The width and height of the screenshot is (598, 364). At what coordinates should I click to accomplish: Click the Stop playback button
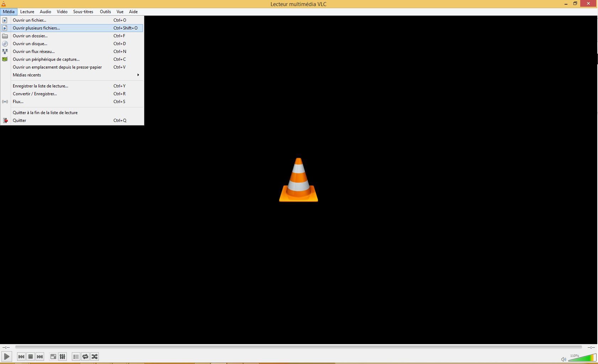(31, 357)
